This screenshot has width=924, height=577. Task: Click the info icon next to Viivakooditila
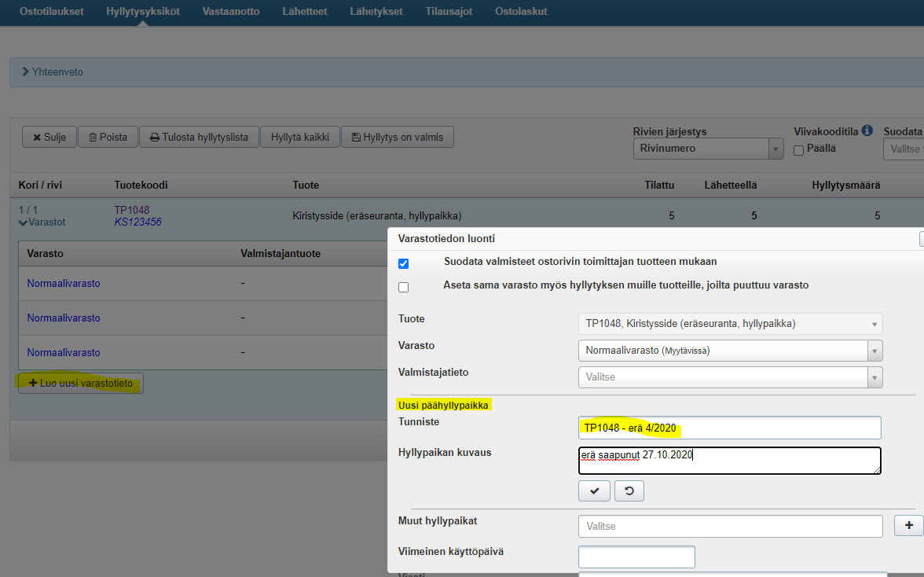[x=867, y=131]
